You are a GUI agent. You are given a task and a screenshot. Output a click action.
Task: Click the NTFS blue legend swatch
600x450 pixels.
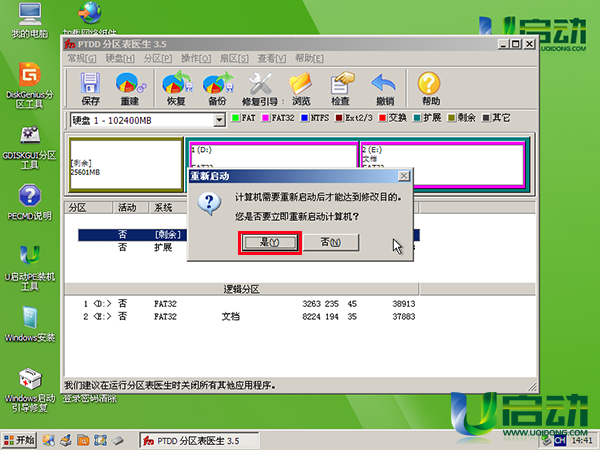coord(305,118)
